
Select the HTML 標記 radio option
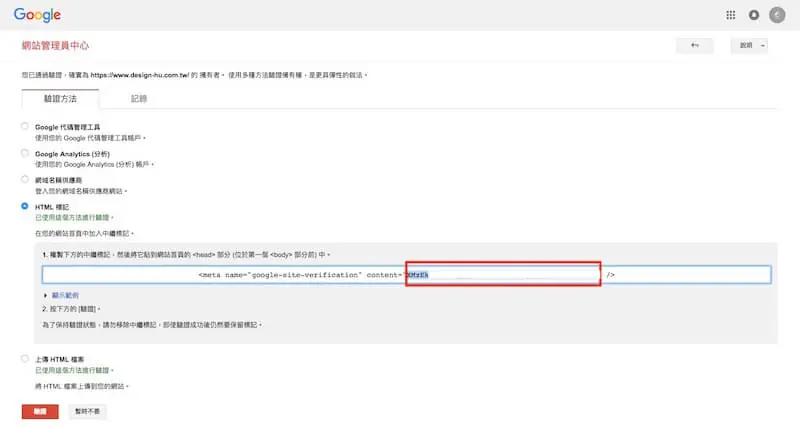coord(24,206)
